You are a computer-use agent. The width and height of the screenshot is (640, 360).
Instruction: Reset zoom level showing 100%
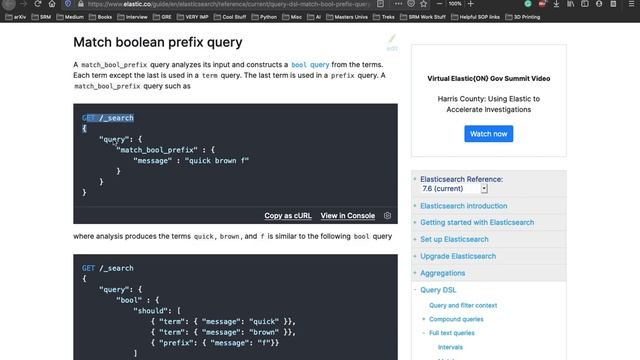coord(455,4)
